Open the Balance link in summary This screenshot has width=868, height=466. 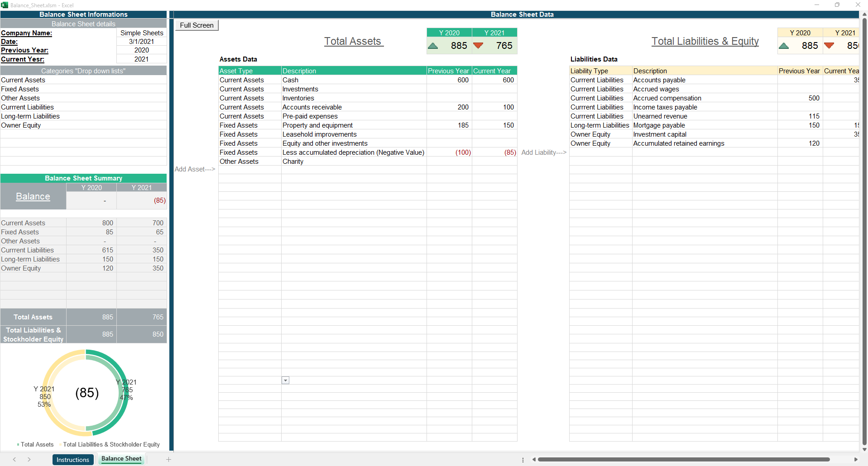(x=33, y=196)
